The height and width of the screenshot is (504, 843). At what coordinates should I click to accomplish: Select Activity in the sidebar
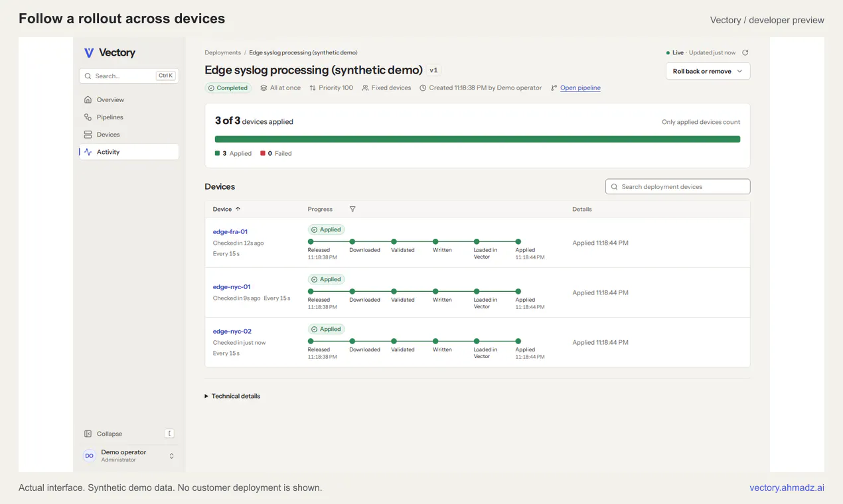[129, 152]
